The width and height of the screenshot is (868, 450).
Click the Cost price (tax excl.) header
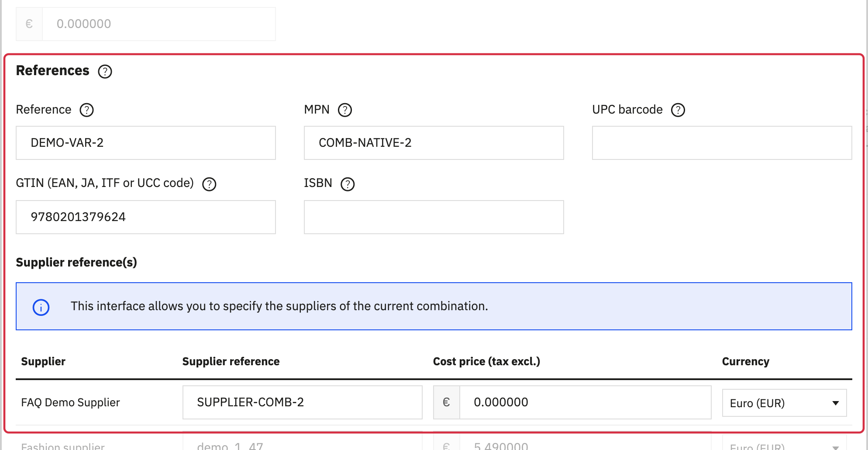(487, 361)
